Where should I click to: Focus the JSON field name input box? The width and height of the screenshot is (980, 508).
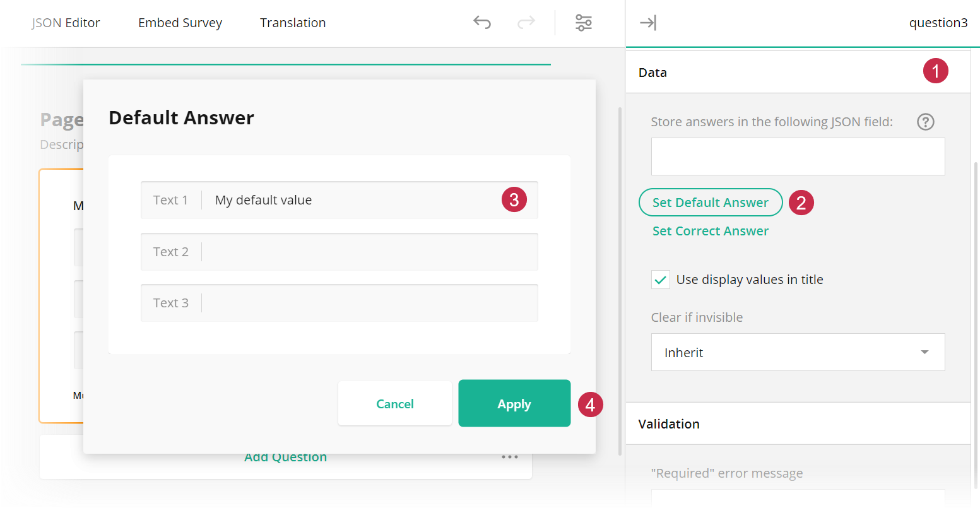pos(798,157)
